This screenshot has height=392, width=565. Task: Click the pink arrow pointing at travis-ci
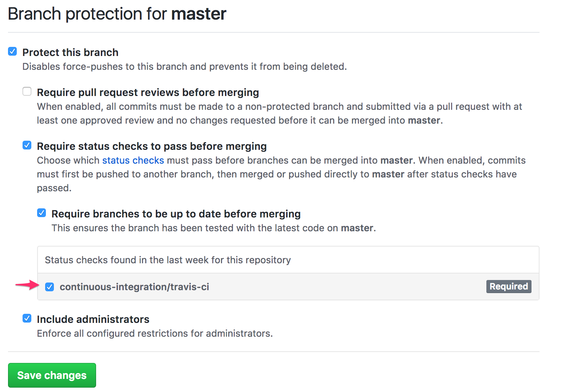click(x=27, y=285)
